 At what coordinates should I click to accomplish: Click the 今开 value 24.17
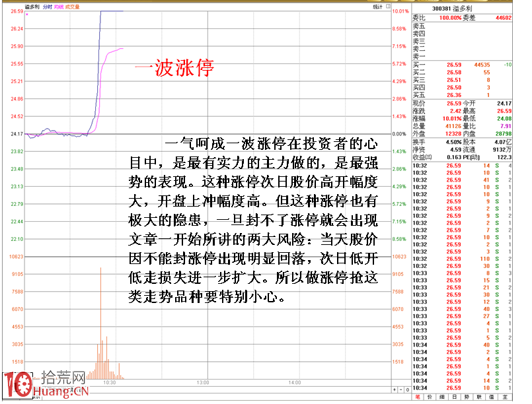[x=504, y=104]
